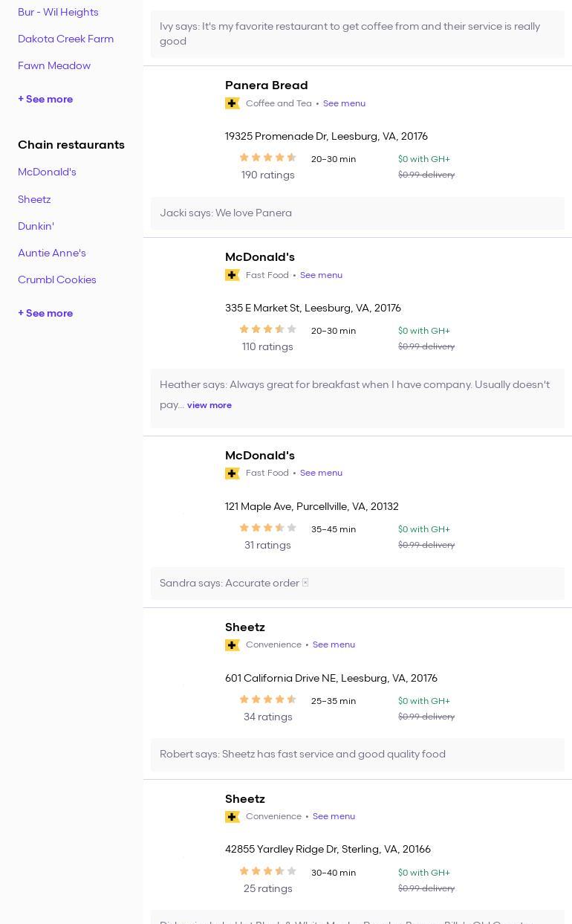Click the Panera Bread restaurant title
The image size is (572, 924).
[266, 85]
